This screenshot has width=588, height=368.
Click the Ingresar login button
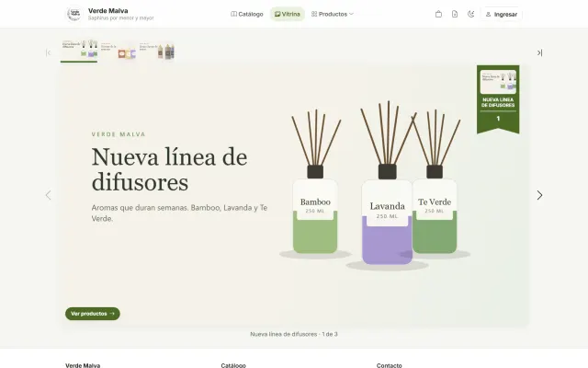point(502,15)
